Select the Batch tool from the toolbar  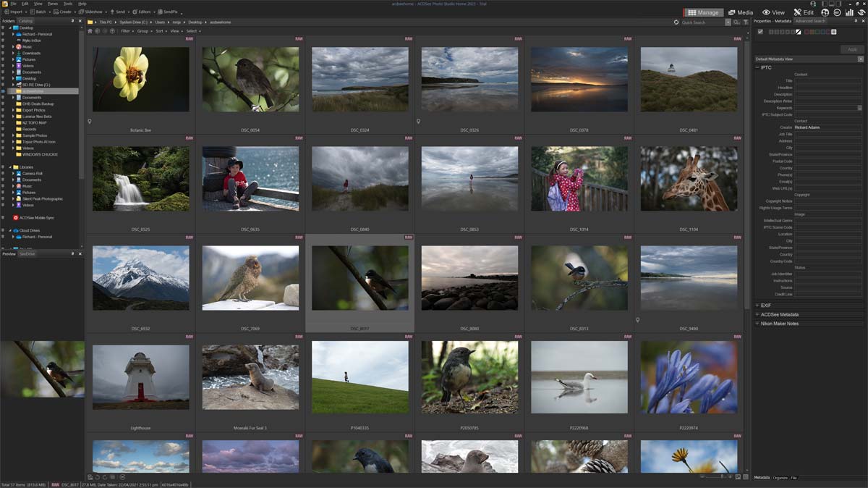42,12
